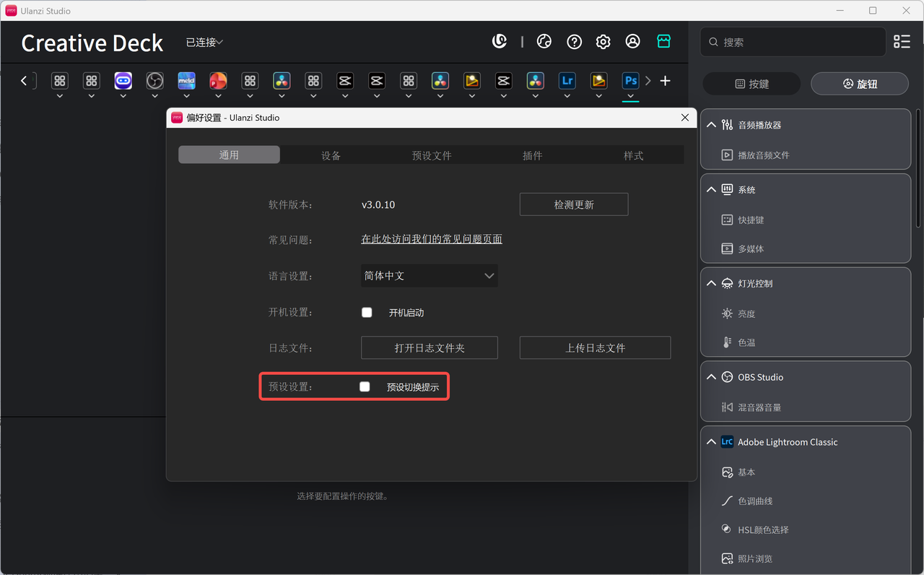Collapse the Adobe Lightroom Classic section
Screen dimensions: 924x575
click(x=711, y=441)
